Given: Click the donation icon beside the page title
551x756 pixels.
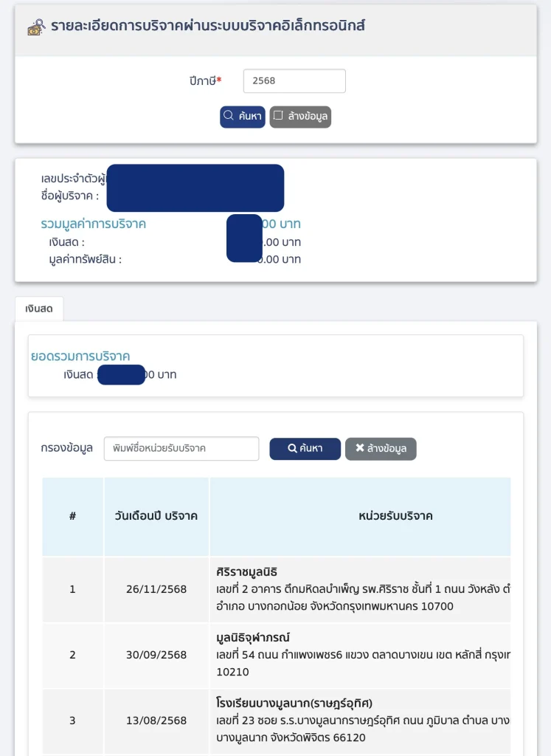Looking at the screenshot, I should coord(36,27).
